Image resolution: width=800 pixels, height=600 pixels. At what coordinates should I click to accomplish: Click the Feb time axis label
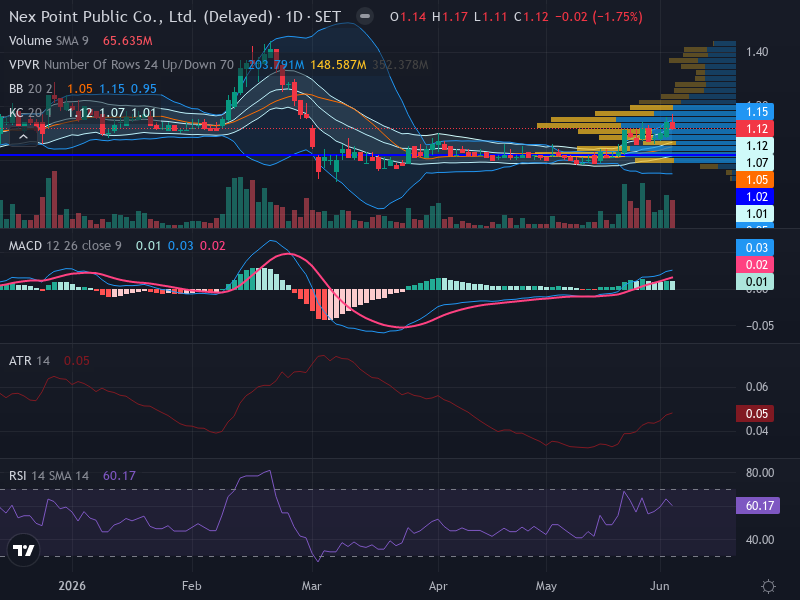pos(192,586)
